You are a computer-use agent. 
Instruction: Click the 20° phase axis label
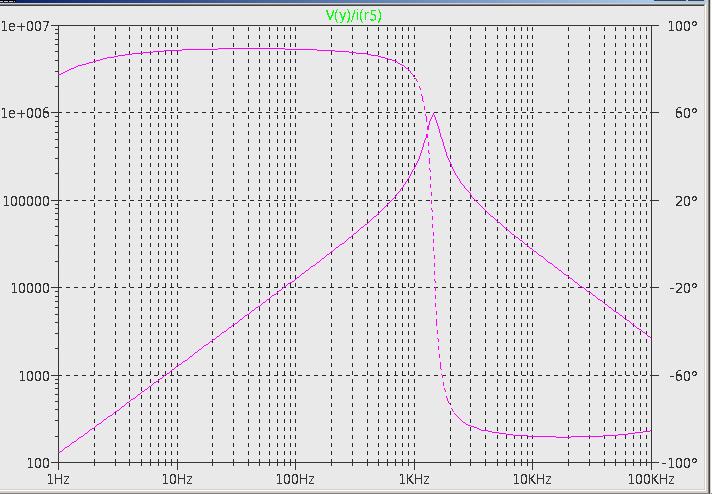(686, 200)
